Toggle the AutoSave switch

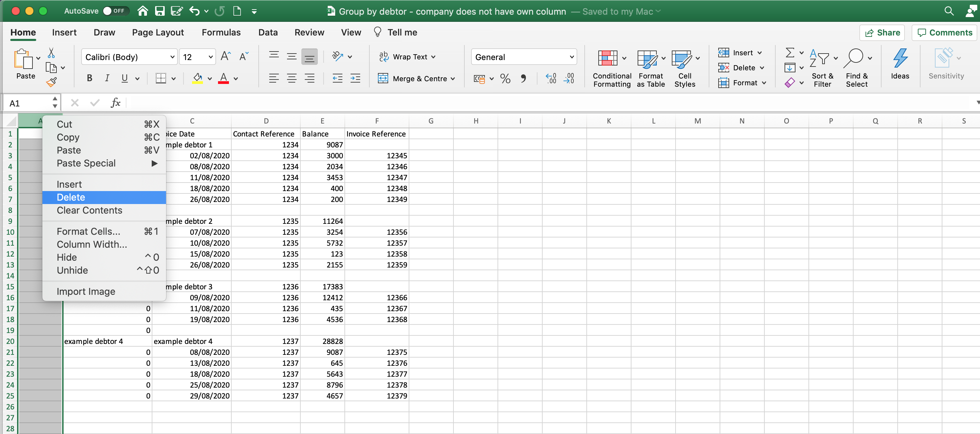pos(115,11)
